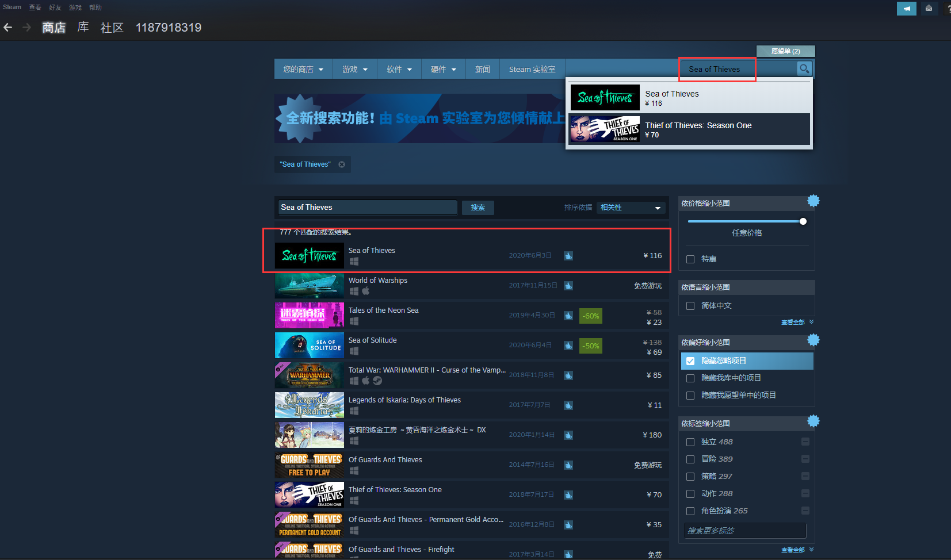Open the 游戏 store dropdown
Image resolution: width=951 pixels, height=560 pixels.
[354, 69]
